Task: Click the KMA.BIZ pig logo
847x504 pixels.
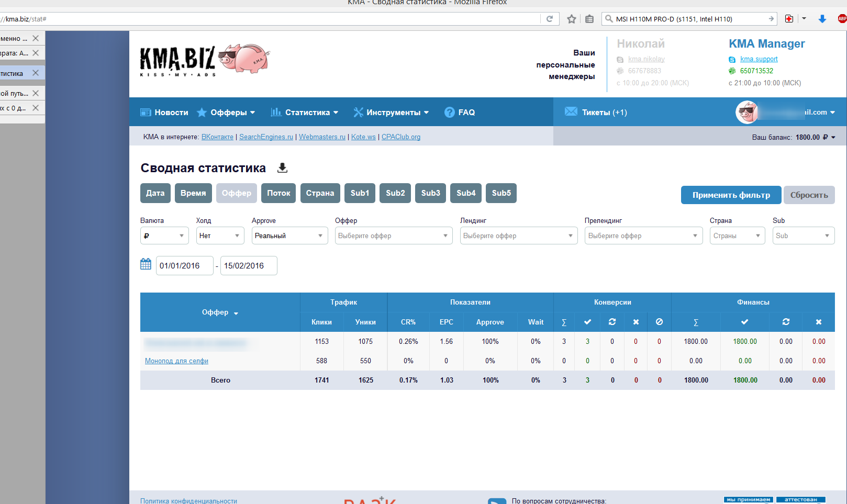Action: (x=204, y=60)
